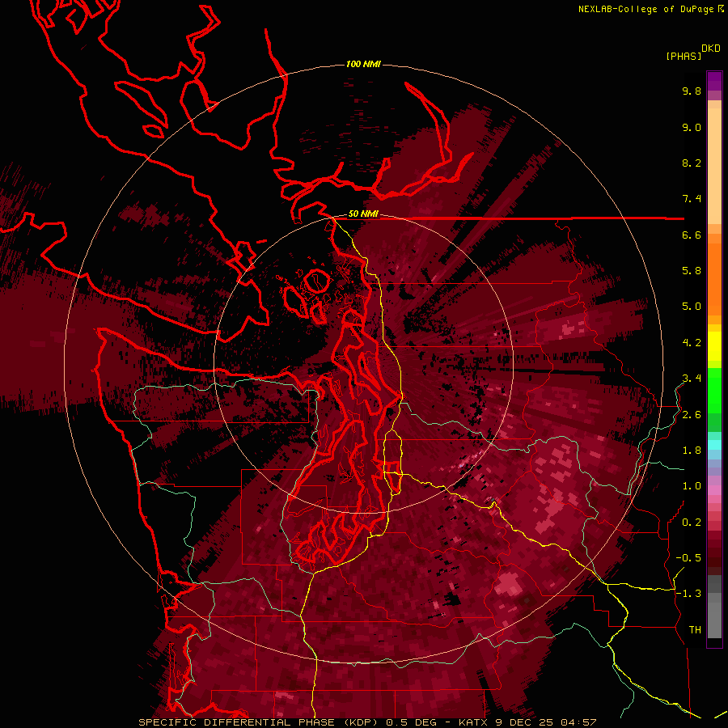728x728 pixels.
Task: Click the 9.0 scale value
Action: pyautogui.click(x=692, y=127)
